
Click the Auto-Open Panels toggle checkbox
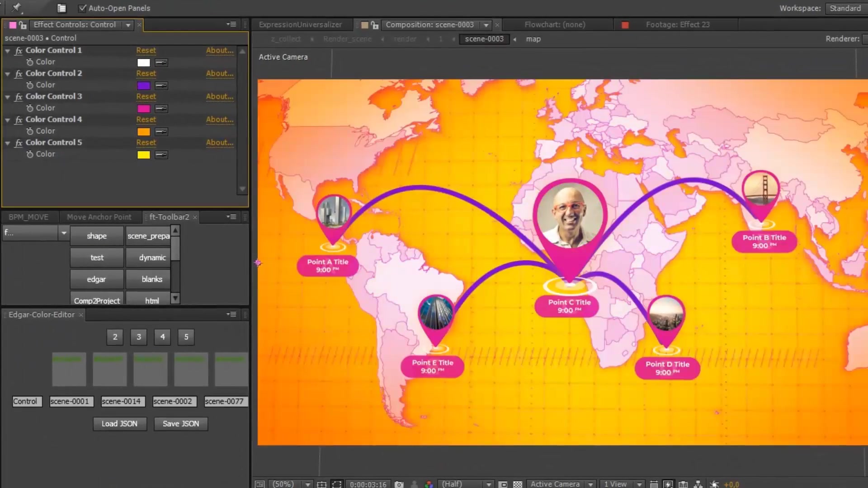point(82,7)
